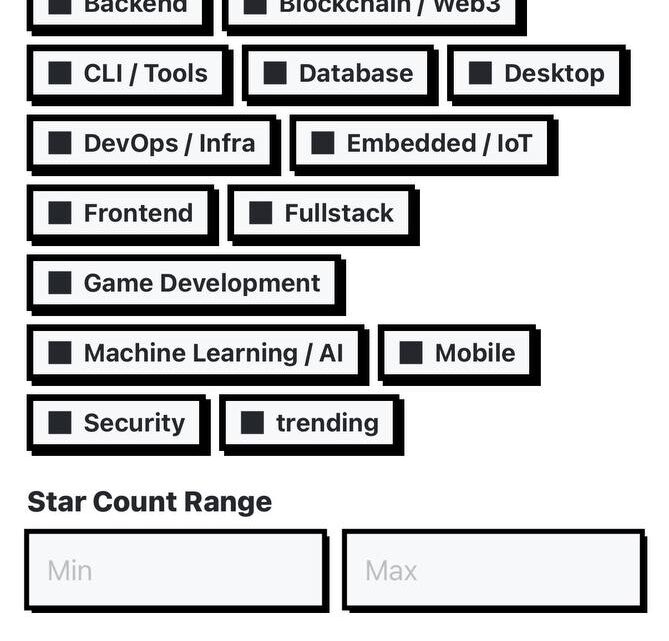
Task: Tick the trending tag checkbox
Action: [252, 423]
